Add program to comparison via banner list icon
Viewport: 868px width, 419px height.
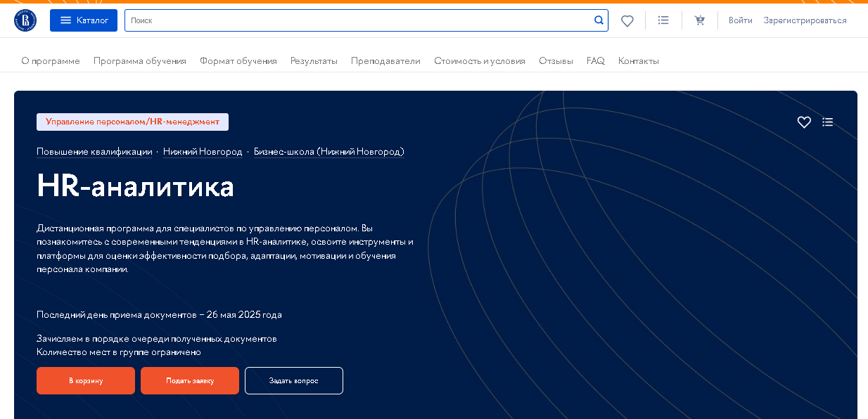(828, 122)
